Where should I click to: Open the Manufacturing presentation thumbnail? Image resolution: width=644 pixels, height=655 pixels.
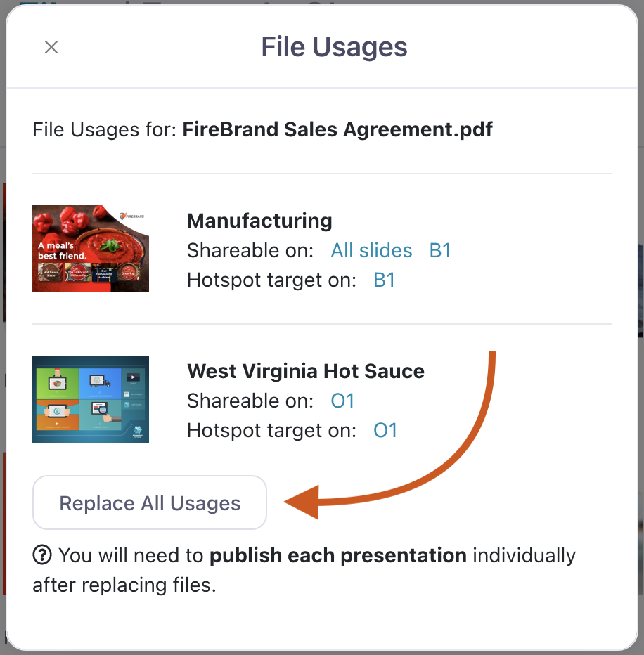click(91, 249)
